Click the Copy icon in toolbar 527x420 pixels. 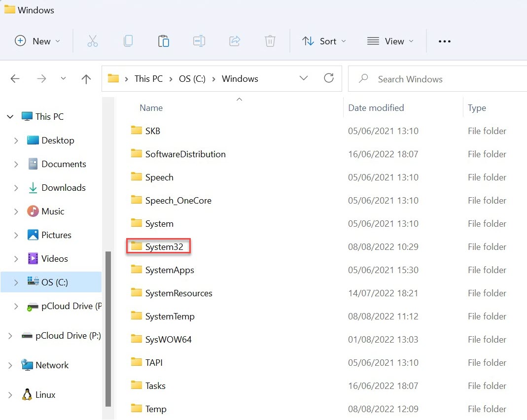click(x=128, y=41)
